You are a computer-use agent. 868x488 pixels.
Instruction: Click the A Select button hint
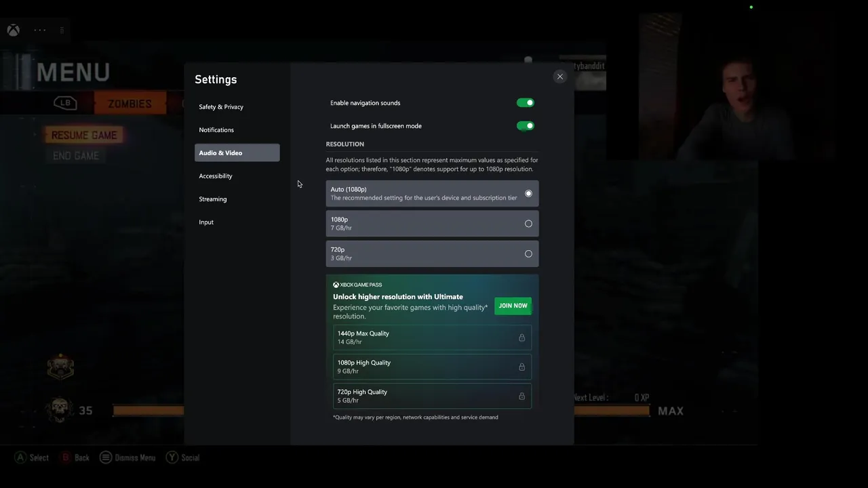coord(32,457)
